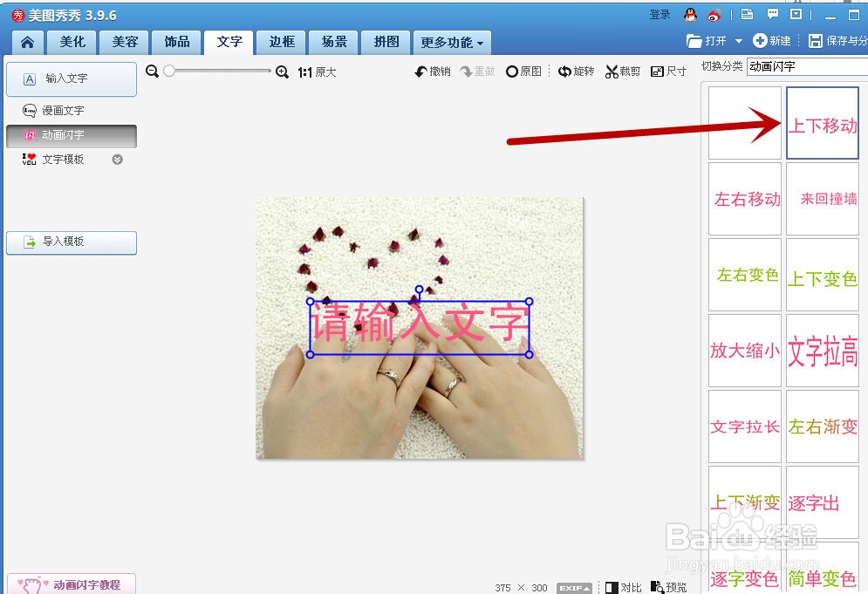Click the 原图 original image button
The image size is (868, 594).
(523, 72)
